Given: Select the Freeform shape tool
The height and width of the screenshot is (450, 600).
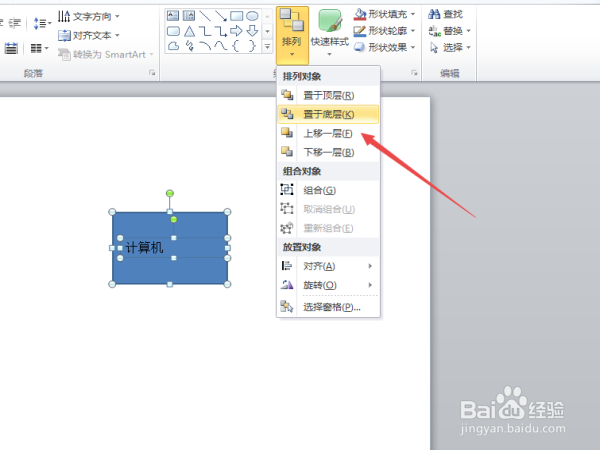Looking at the screenshot, I should tap(173, 46).
